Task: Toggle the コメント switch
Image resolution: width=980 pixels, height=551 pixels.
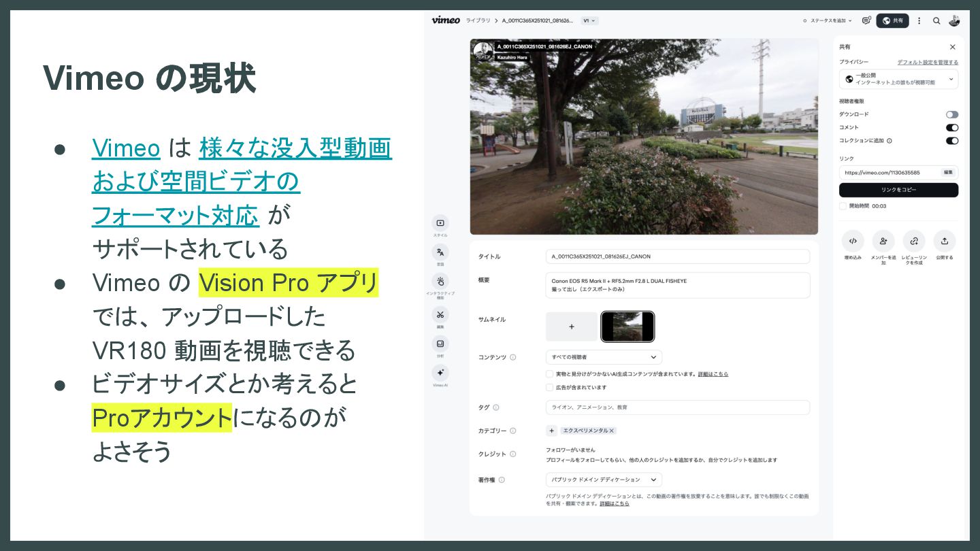Action: (952, 127)
